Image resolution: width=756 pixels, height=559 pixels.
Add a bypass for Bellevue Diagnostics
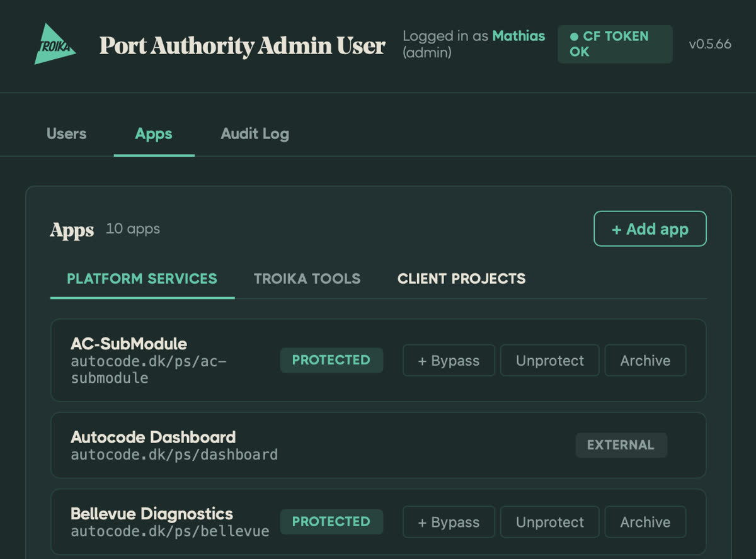click(449, 522)
